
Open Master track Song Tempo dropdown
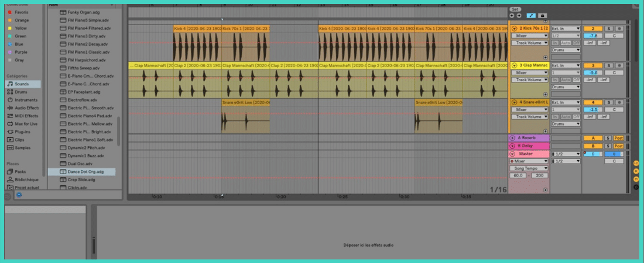pos(530,168)
